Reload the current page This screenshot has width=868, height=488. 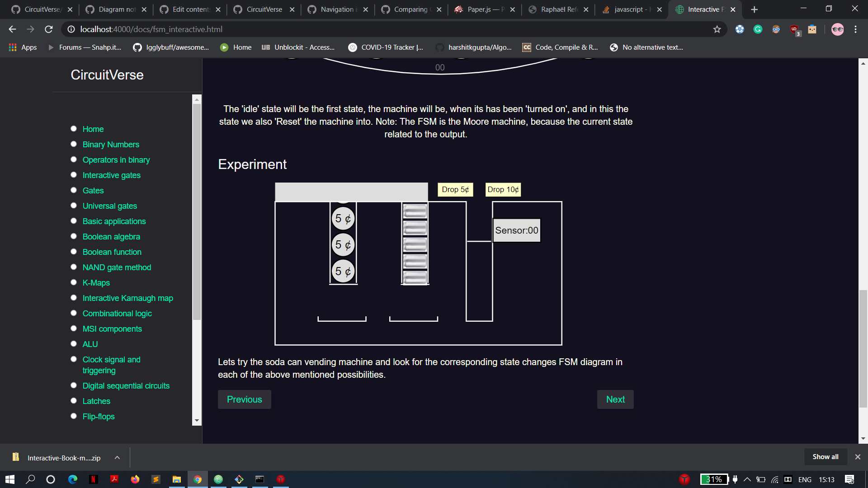point(48,29)
